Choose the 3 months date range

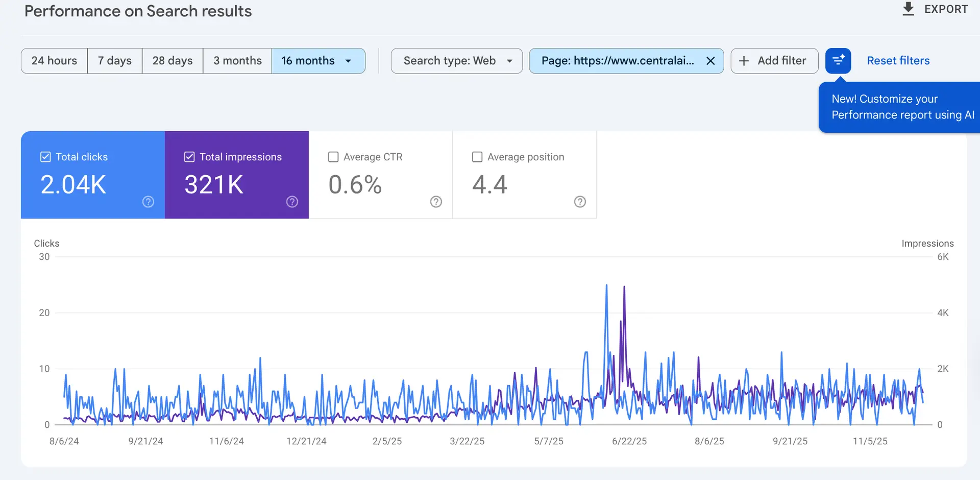tap(237, 61)
